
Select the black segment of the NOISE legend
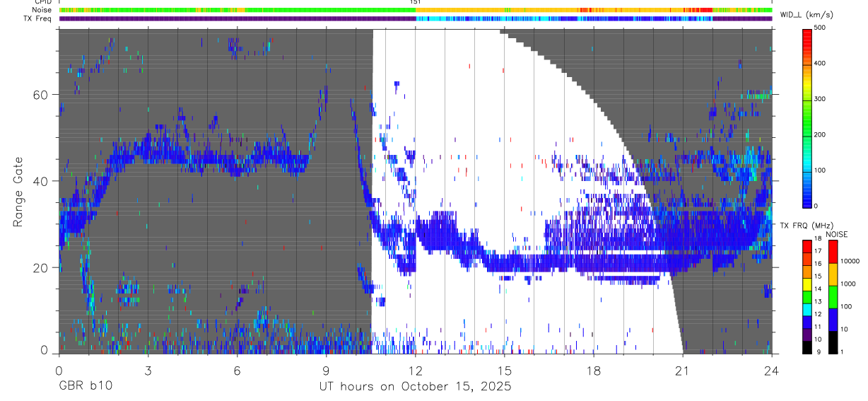833,342
